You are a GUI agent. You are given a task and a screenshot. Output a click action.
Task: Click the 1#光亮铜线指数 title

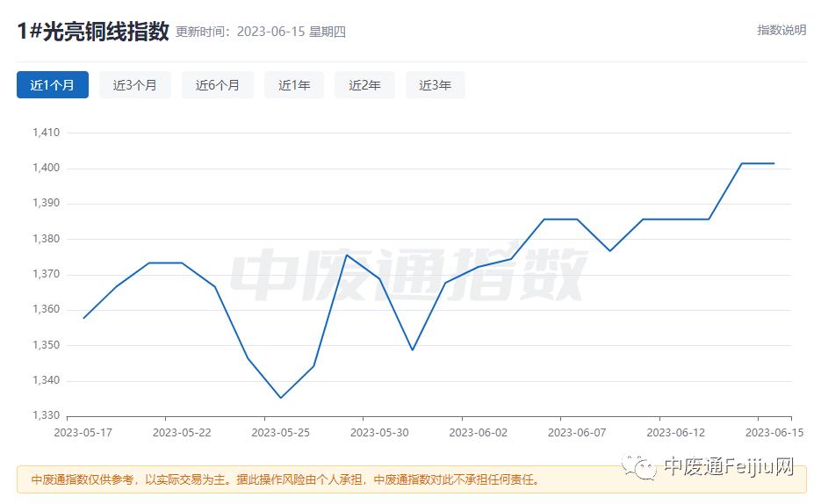(x=93, y=31)
